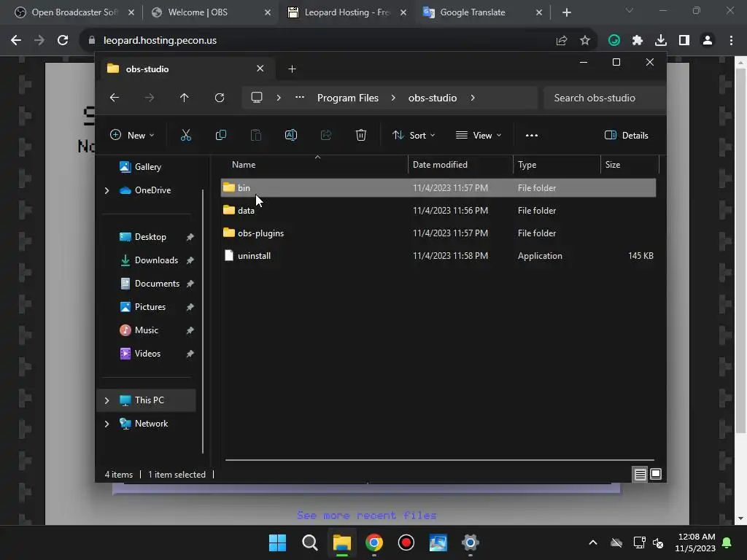Click the Share this page icon in address bar
The width and height of the screenshot is (747, 560).
pyautogui.click(x=562, y=41)
